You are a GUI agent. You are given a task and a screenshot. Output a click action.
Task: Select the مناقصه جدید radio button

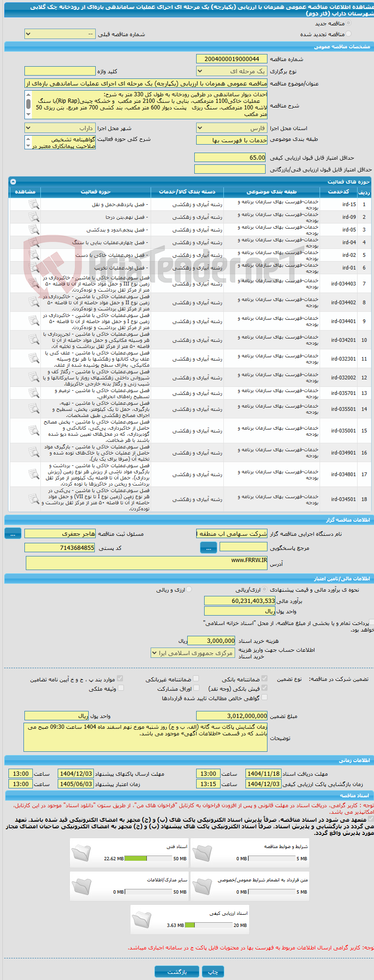coord(348,23)
